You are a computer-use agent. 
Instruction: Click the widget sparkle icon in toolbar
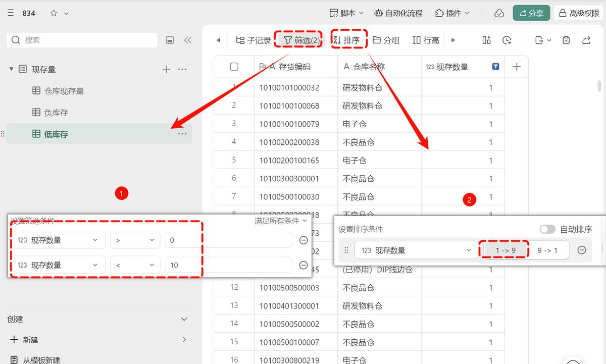point(486,40)
